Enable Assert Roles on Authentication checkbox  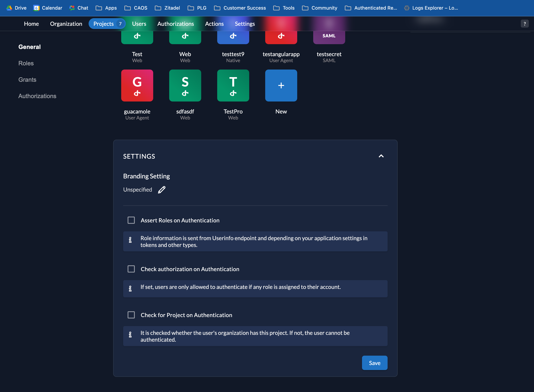[131, 220]
